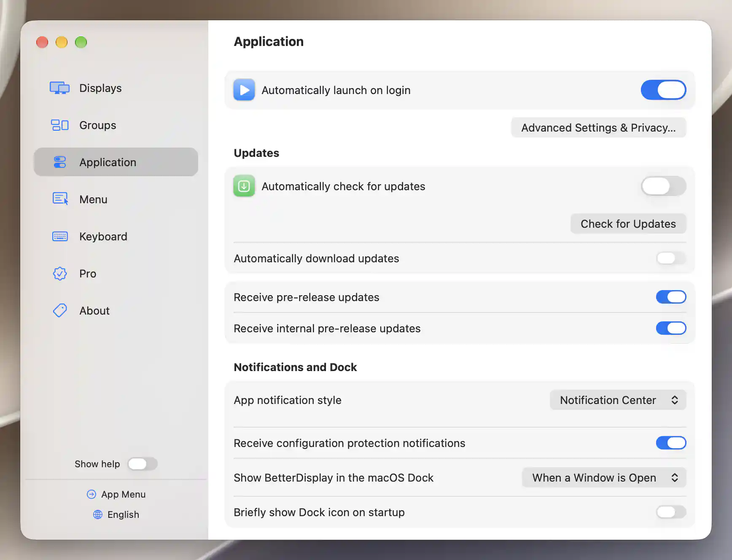This screenshot has height=560, width=732.
Task: Click the About tag icon in sidebar
Action: [60, 311]
